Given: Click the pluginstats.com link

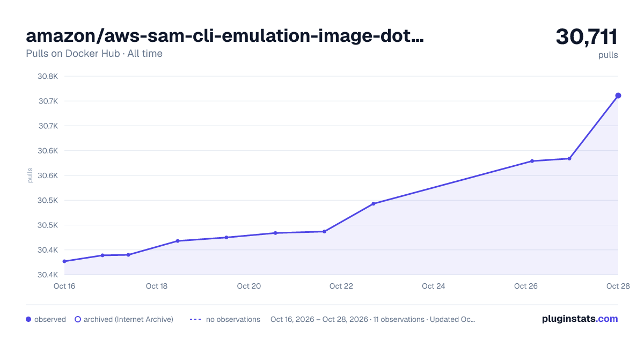Looking at the screenshot, I should click(x=580, y=319).
